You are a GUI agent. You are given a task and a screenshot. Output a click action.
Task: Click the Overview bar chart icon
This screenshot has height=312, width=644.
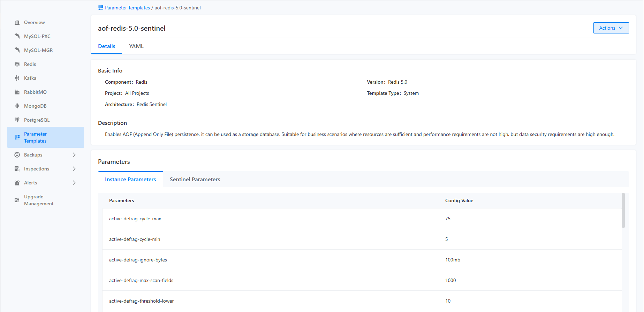click(17, 22)
